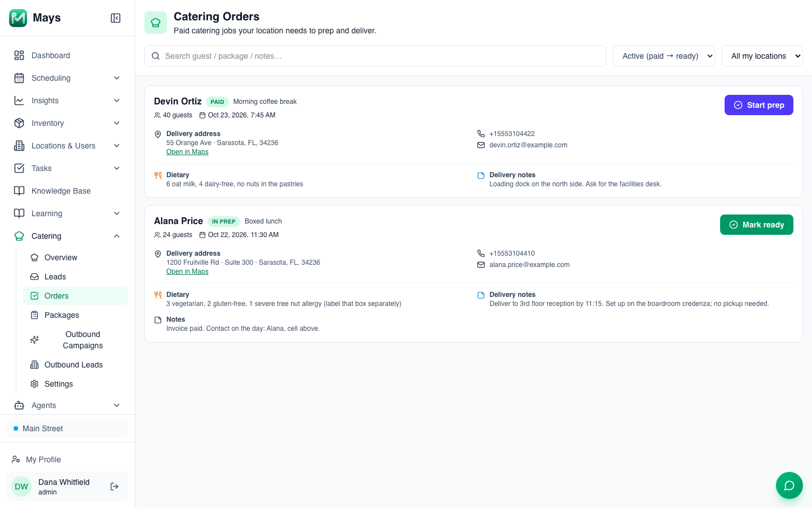Select the Main Street location indicator

click(x=67, y=428)
